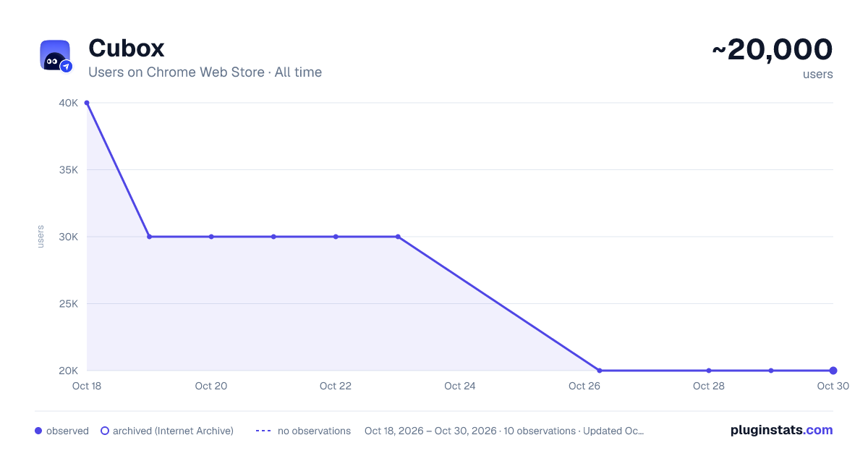Click the Oct 26 x-axis label
The image size is (868, 456).
pyautogui.click(x=584, y=386)
